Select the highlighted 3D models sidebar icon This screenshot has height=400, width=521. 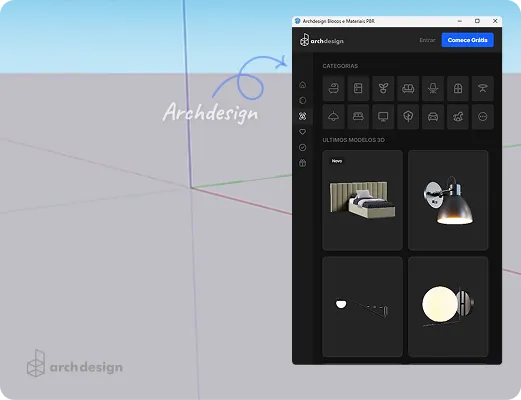[x=302, y=116]
